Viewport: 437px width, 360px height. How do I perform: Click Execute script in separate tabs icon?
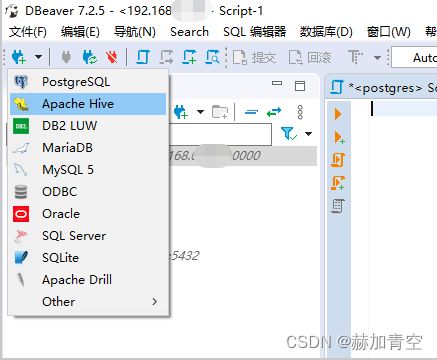[338, 183]
